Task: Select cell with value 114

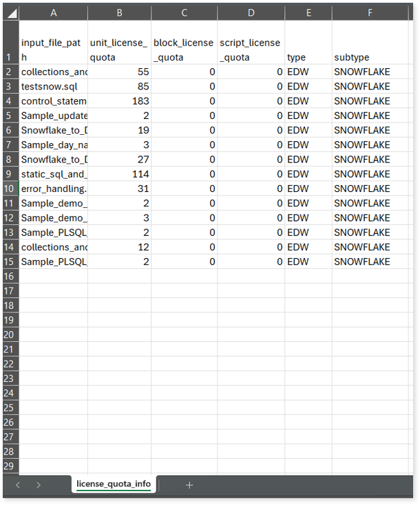Action: (119, 174)
